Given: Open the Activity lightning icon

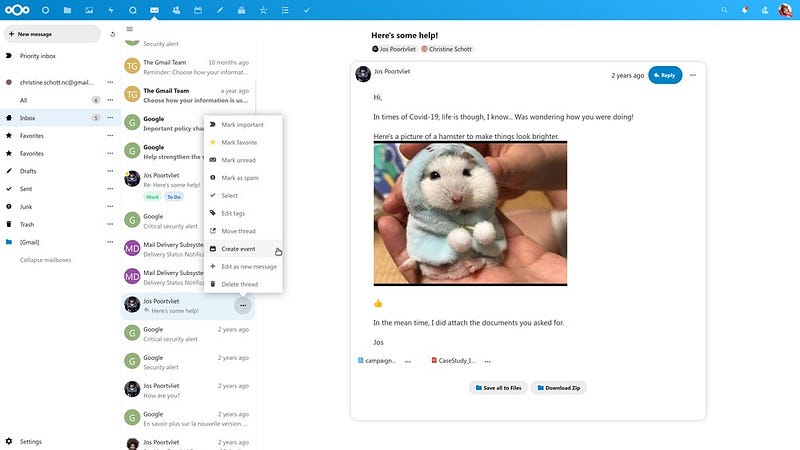Looking at the screenshot, I should point(111,10).
